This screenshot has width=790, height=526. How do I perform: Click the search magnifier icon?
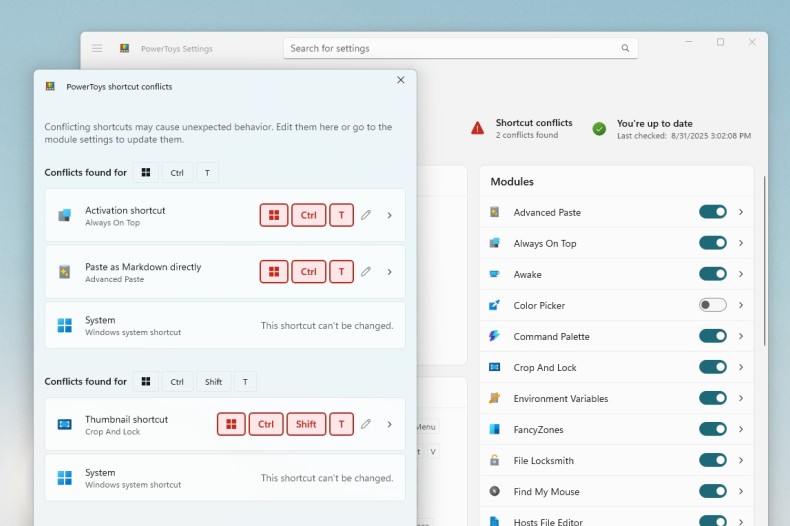(625, 48)
